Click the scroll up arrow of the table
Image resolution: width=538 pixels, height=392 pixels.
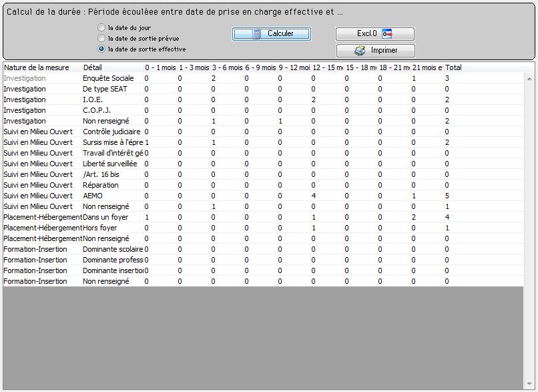529,79
